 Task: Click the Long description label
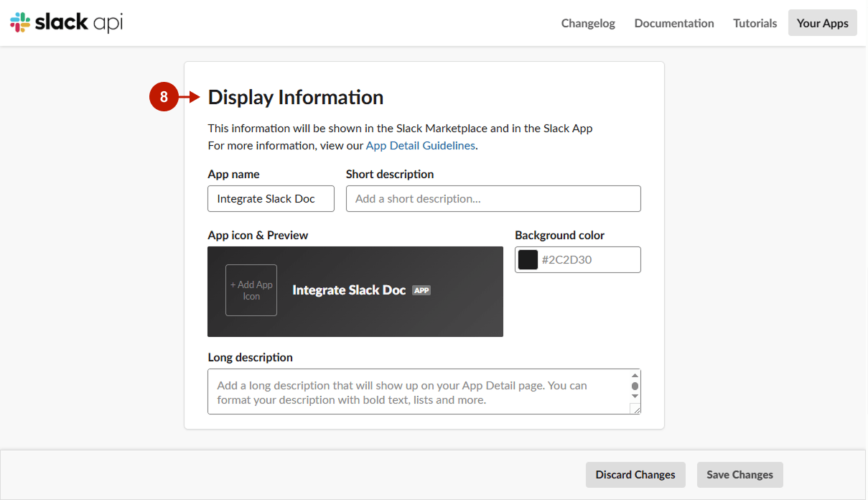click(x=250, y=357)
